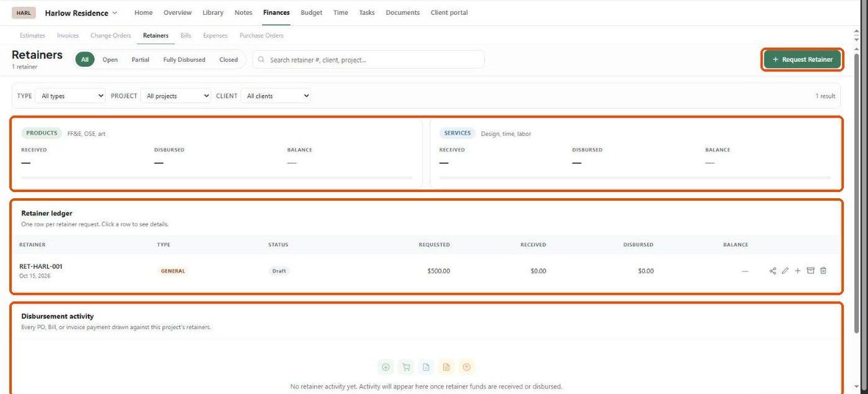This screenshot has width=868, height=394.
Task: Open the Bills sub-tab
Action: click(186, 35)
